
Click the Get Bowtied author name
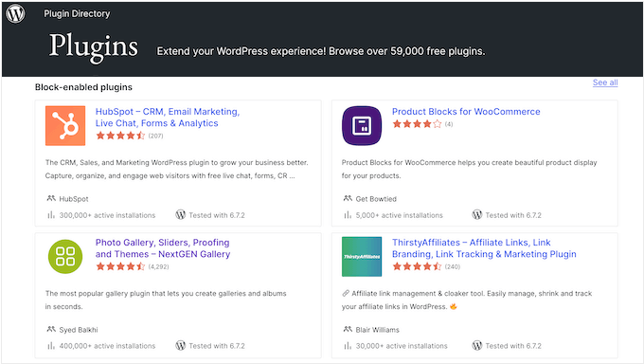(x=376, y=199)
